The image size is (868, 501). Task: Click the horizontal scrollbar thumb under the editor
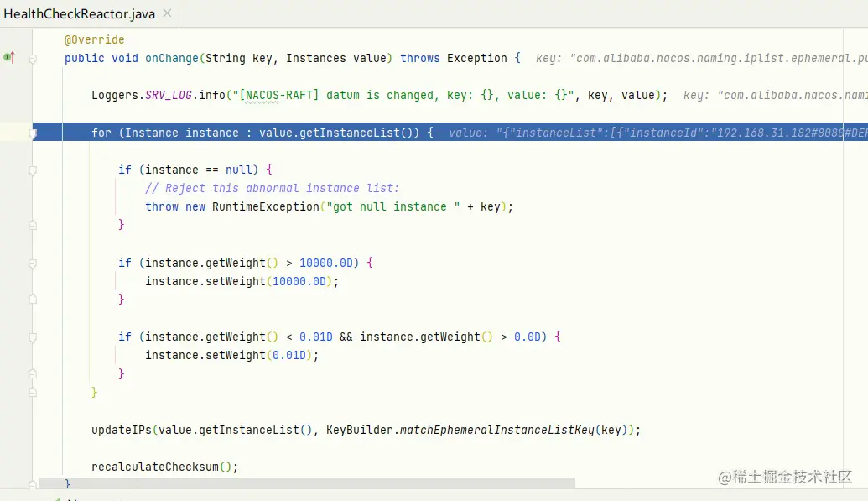[307, 483]
